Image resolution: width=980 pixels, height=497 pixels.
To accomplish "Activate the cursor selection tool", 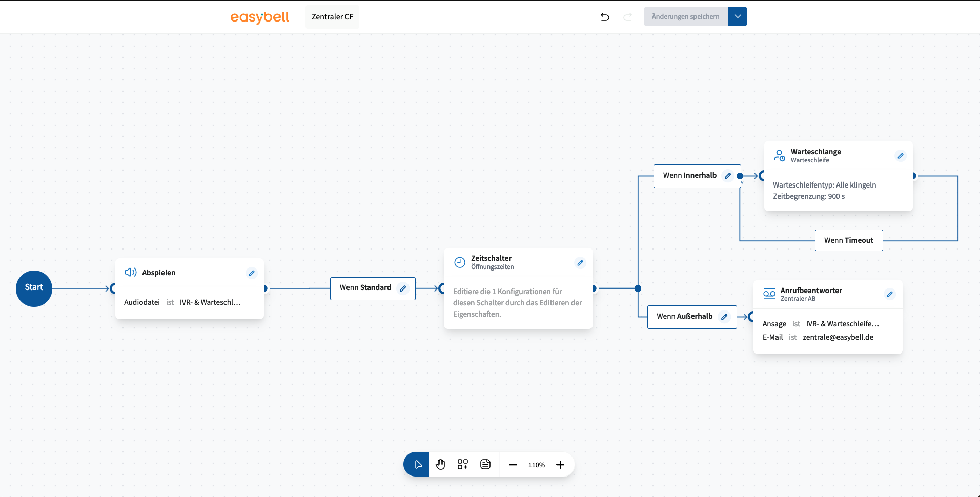I will point(416,464).
